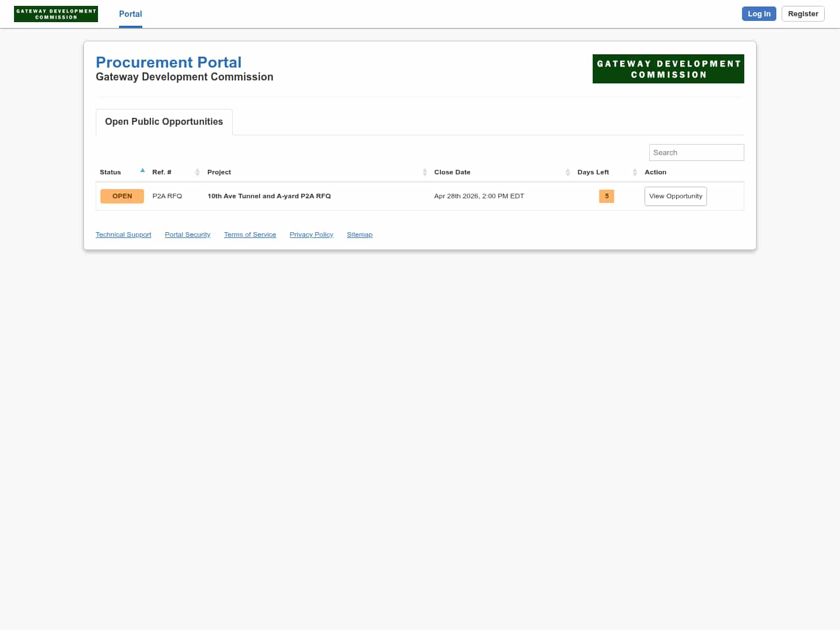Click the orange Days Left '5' badge
The height and width of the screenshot is (630, 840).
606,197
